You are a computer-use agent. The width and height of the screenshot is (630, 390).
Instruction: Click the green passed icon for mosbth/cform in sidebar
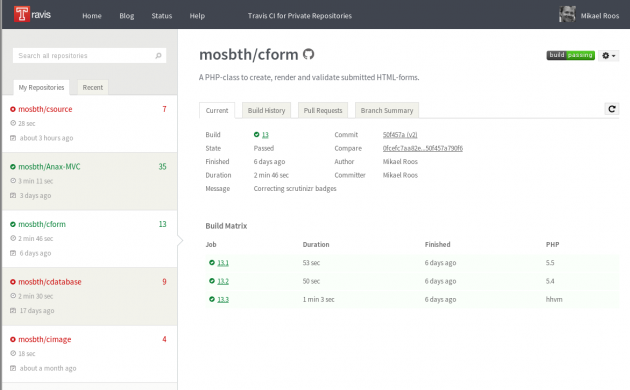(13, 225)
